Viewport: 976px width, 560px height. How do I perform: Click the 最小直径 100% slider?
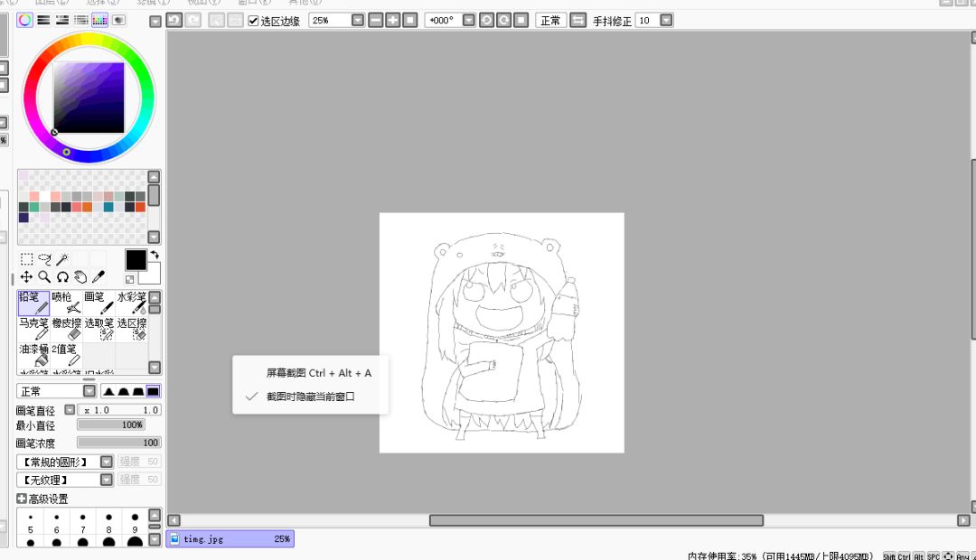point(111,425)
